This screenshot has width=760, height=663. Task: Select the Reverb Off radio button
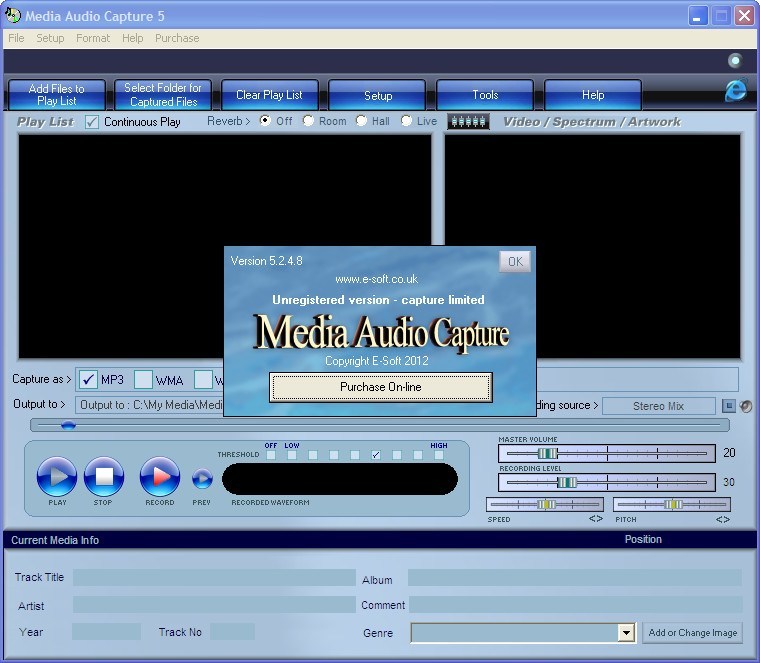click(265, 120)
